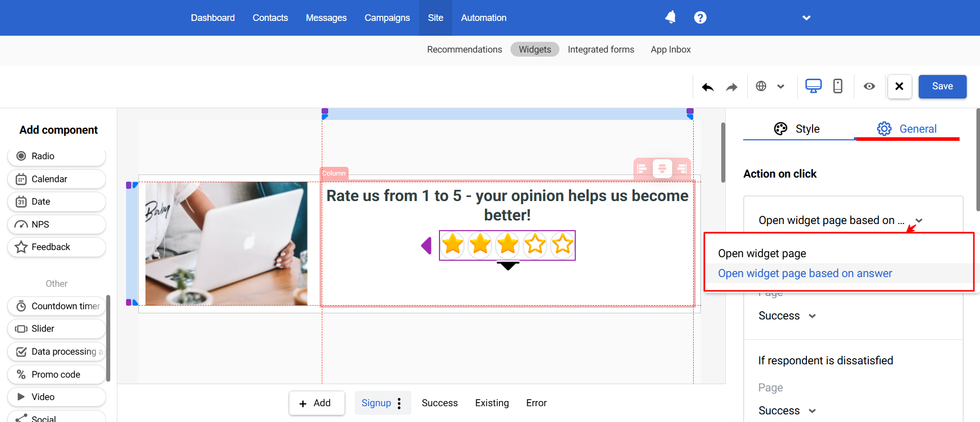Open the Contacts menu

[270, 18]
